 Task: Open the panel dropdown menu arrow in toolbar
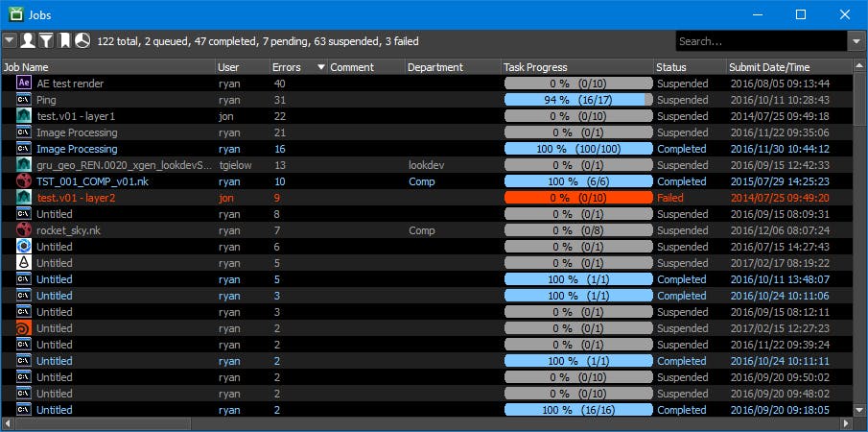point(10,40)
